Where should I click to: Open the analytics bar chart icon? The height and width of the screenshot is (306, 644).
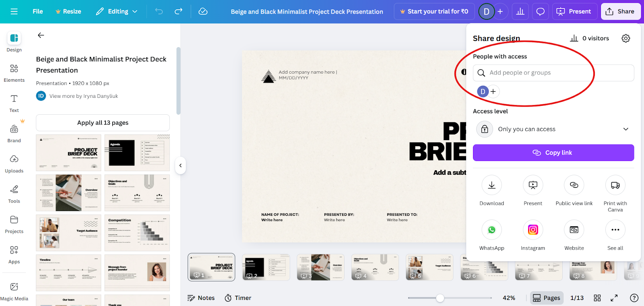click(x=520, y=11)
